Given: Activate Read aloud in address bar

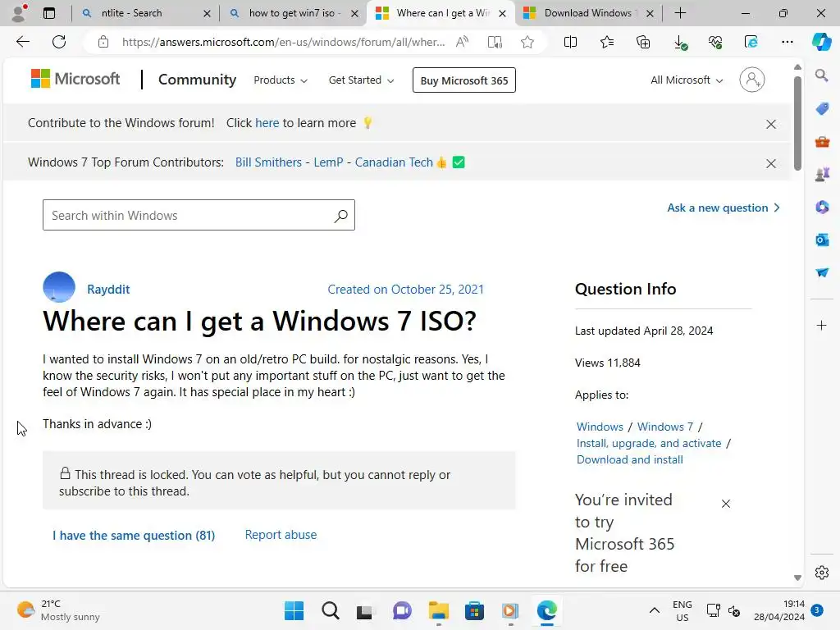Looking at the screenshot, I should [462, 42].
